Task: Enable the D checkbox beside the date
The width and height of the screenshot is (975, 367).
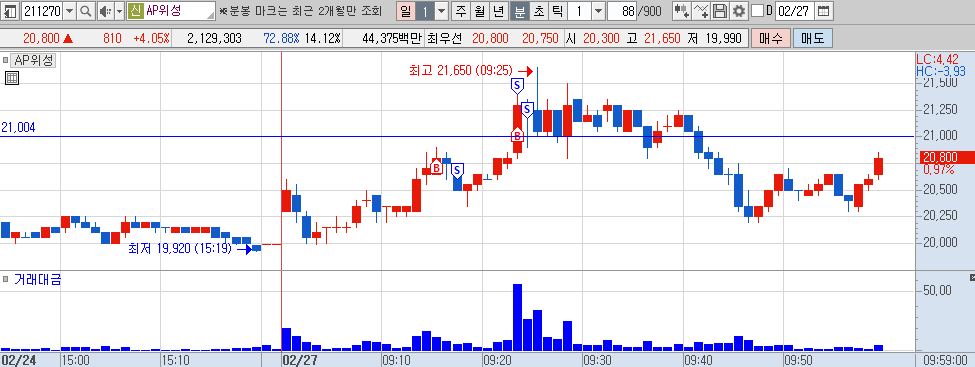Action: coord(757,11)
